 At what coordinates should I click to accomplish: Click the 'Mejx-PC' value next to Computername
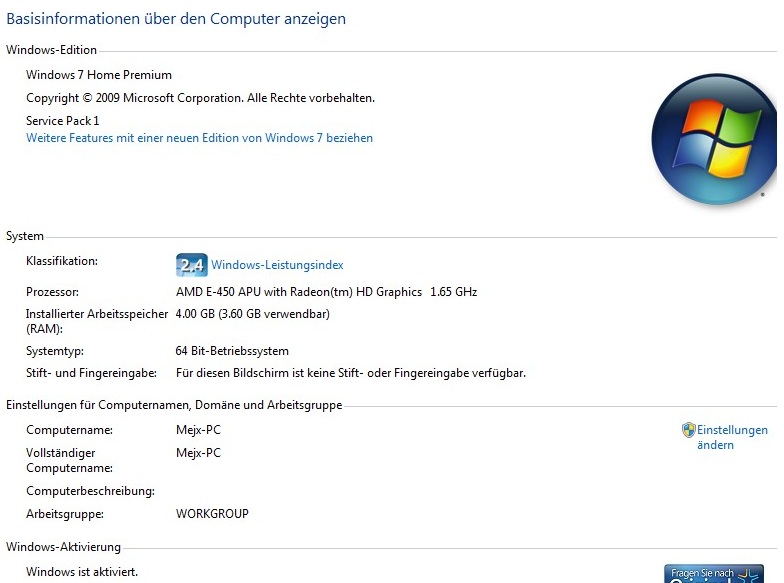(198, 430)
